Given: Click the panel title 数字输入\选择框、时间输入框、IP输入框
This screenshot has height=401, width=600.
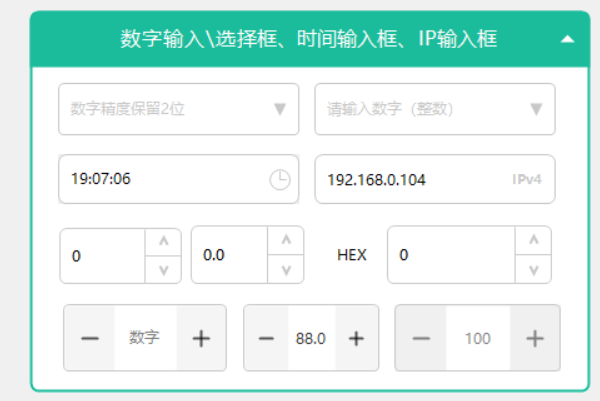Looking at the screenshot, I should pos(309,39).
